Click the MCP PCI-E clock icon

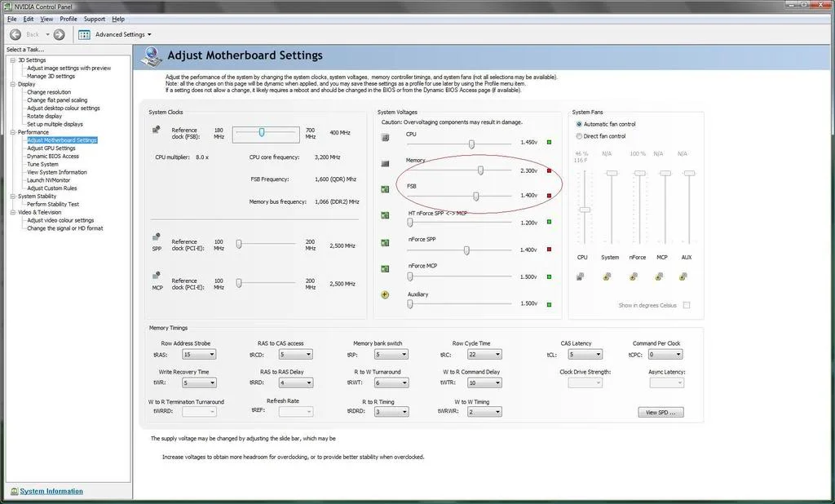point(157,276)
